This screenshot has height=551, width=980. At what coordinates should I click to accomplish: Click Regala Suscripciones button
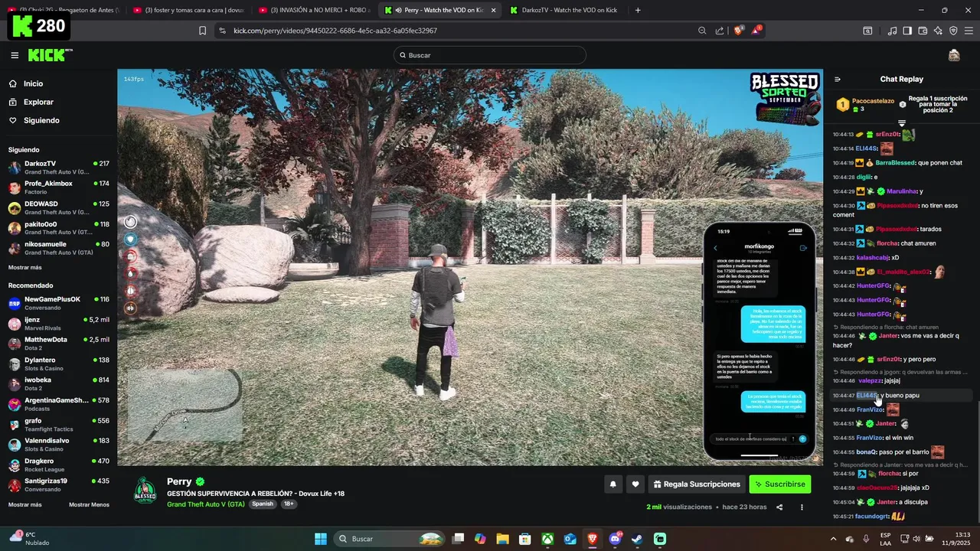pyautogui.click(x=697, y=484)
